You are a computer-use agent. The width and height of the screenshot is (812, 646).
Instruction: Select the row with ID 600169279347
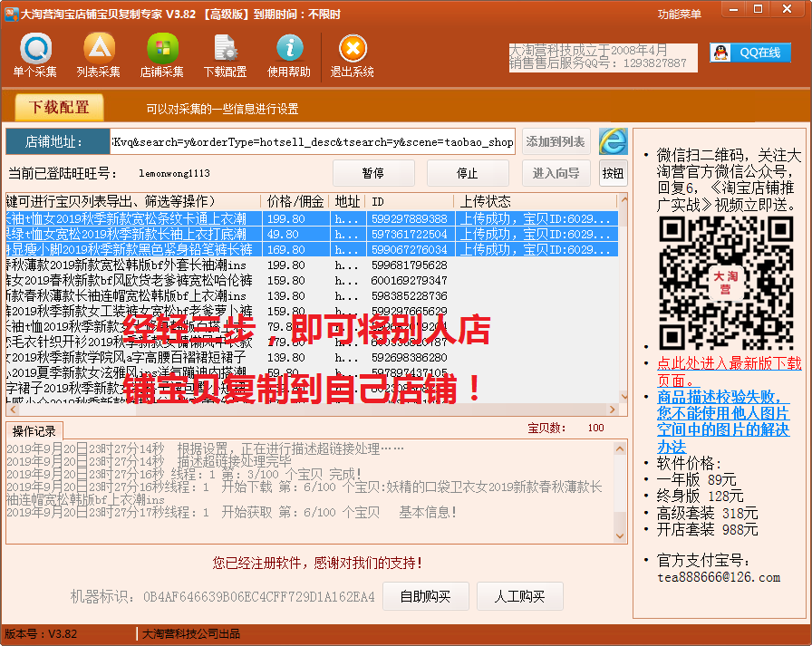(312, 281)
